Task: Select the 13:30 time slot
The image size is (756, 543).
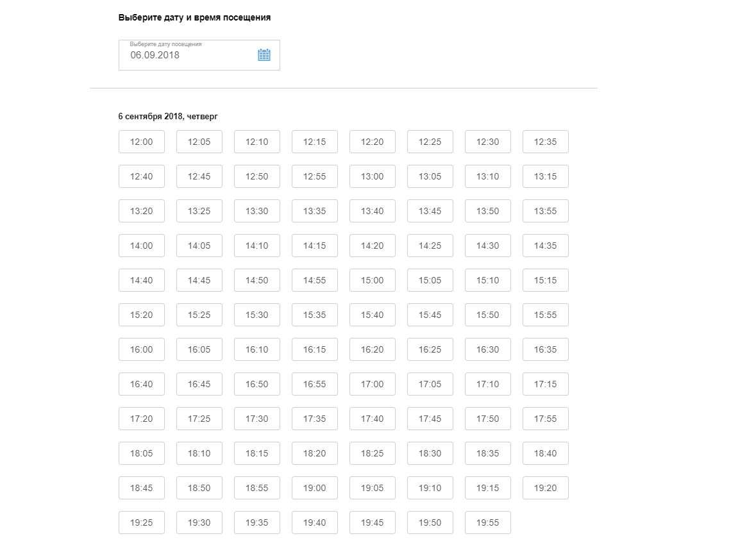Action: tap(257, 211)
